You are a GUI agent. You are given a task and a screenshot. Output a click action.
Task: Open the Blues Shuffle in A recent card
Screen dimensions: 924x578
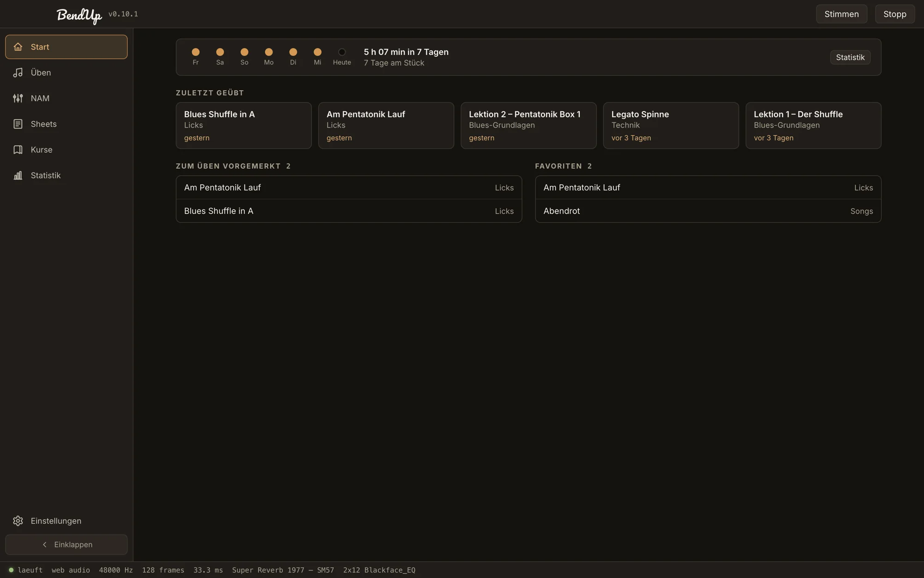(x=243, y=125)
